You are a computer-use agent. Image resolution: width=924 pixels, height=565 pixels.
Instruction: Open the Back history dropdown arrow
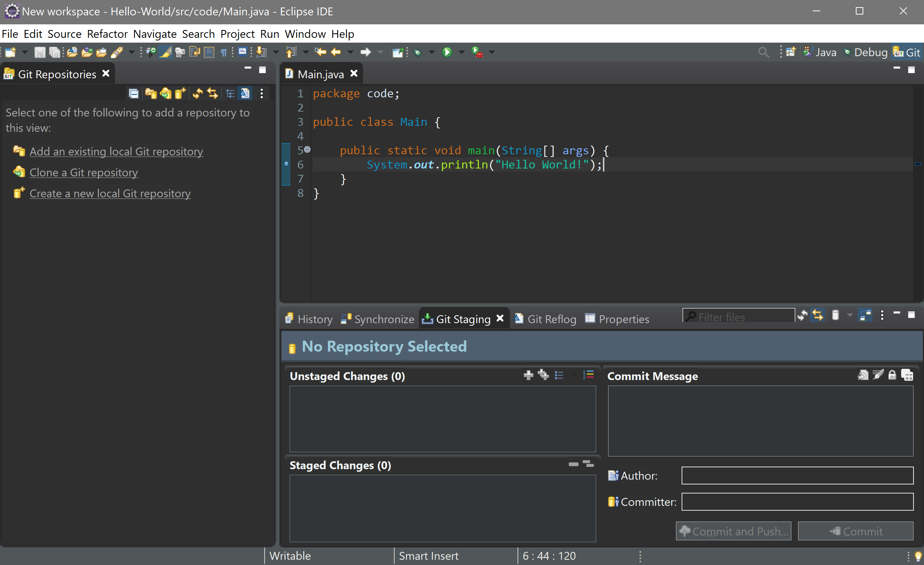(x=350, y=52)
